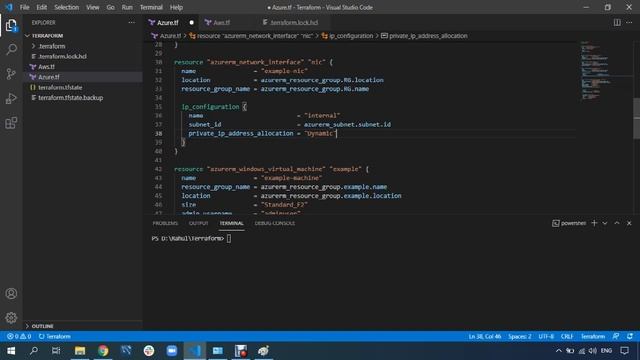Close the terminal panel
Viewport: 640px width, 360px height.
[x=629, y=223]
